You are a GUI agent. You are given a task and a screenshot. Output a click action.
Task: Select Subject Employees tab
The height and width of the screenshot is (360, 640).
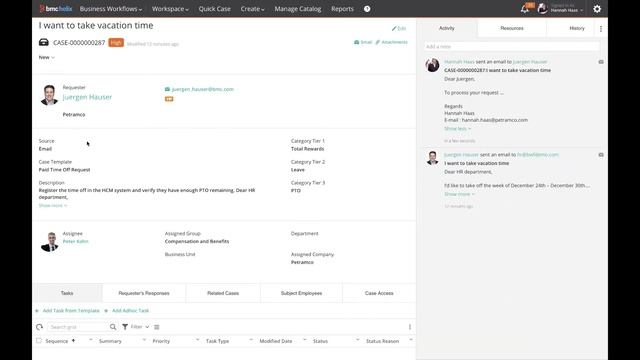(x=301, y=293)
